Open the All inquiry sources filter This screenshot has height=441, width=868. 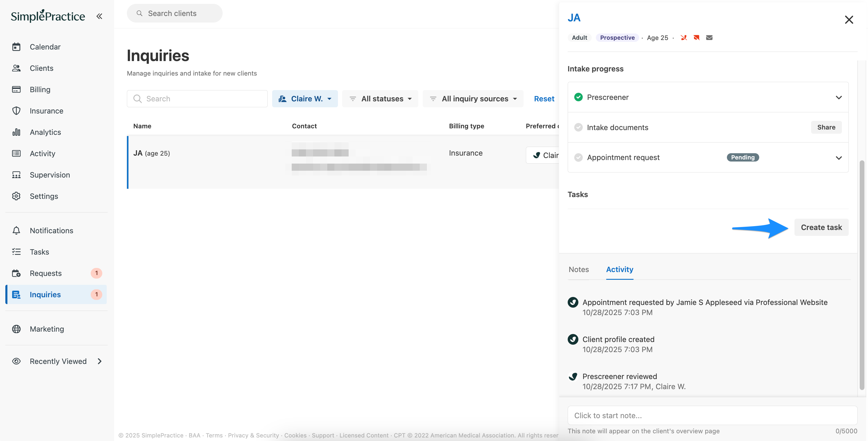473,99
